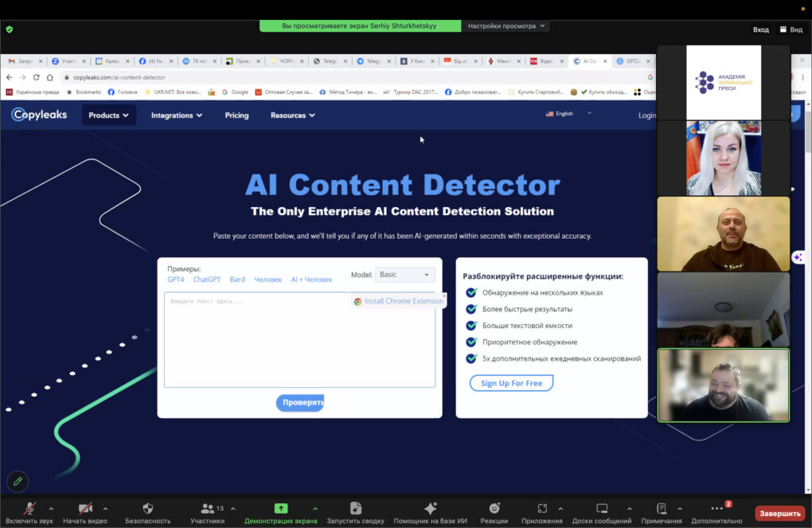This screenshot has height=528, width=812.
Task: Click the green encryption shield icon
Action: click(x=10, y=29)
